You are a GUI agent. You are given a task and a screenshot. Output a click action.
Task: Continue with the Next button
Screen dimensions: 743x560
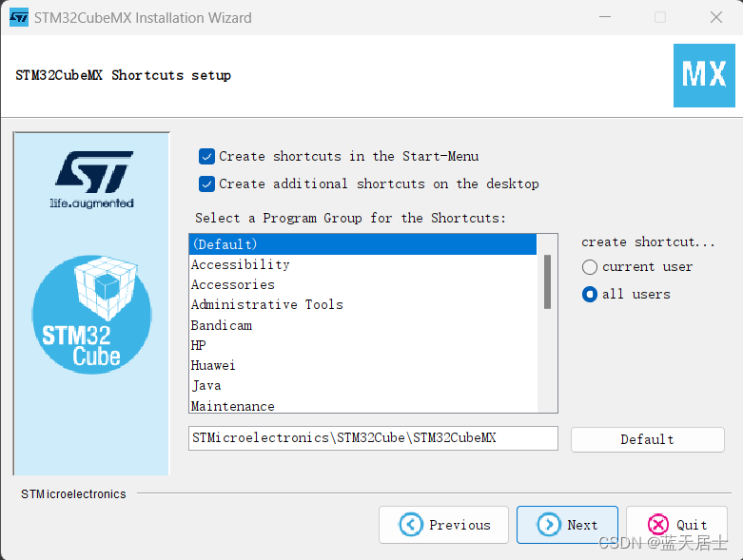[567, 525]
